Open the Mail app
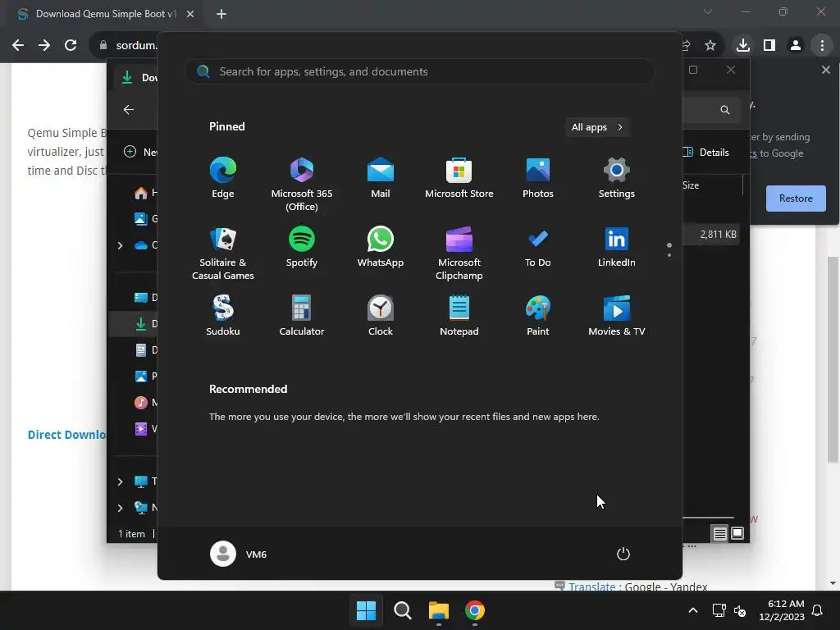The width and height of the screenshot is (840, 630). (x=381, y=178)
